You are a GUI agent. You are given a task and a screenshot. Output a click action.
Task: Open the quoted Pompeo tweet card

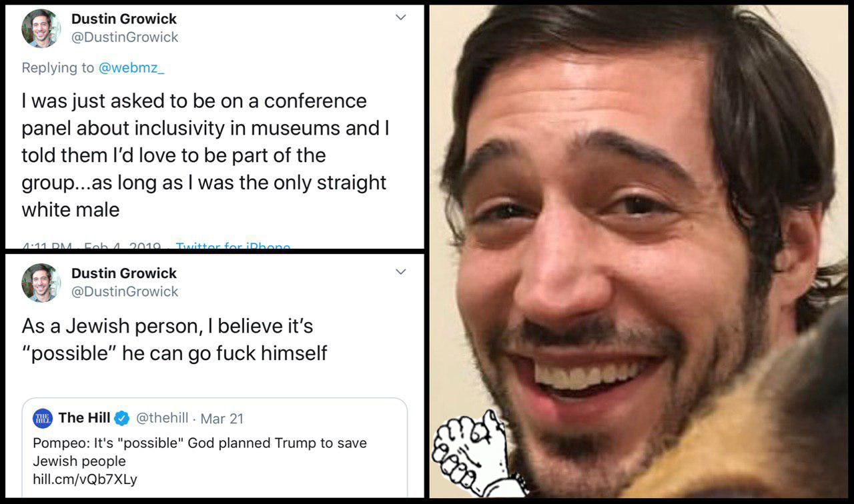point(214,447)
